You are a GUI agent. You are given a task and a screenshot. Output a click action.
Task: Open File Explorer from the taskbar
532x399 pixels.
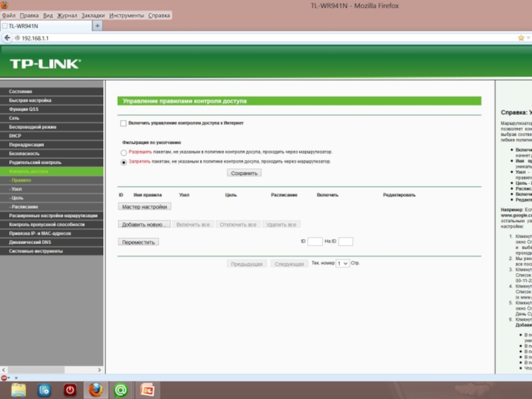19,389
